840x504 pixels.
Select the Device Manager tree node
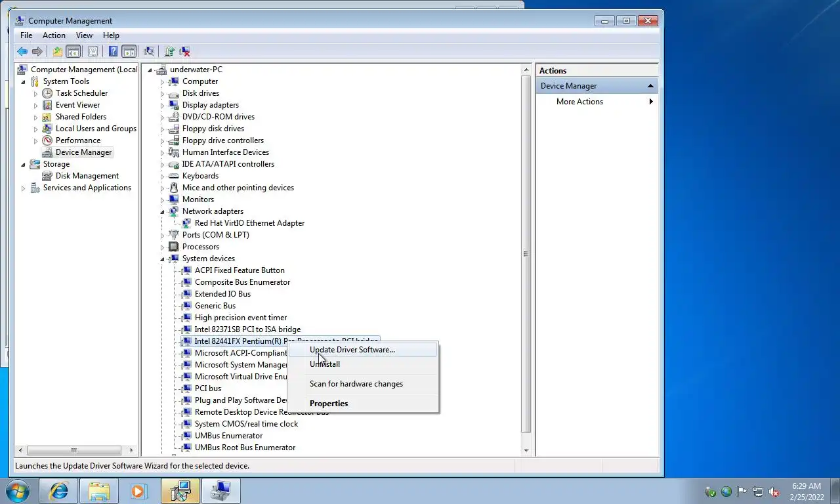pyautogui.click(x=83, y=152)
